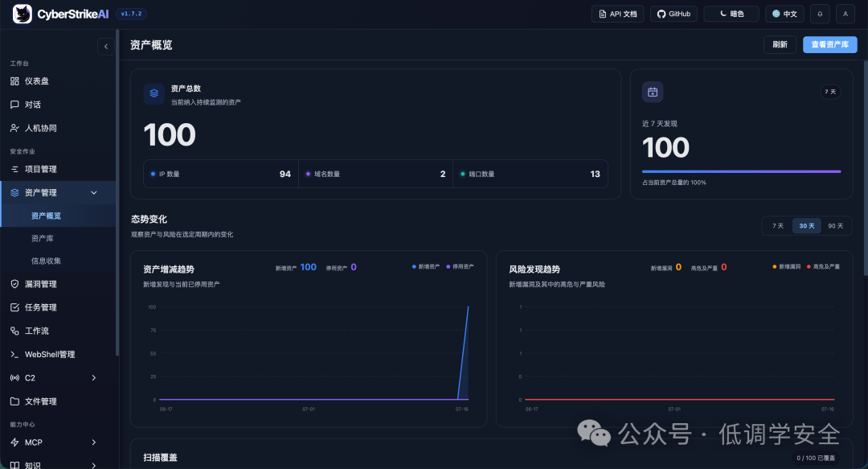Open 资产概览 in the sidebar
The width and height of the screenshot is (868, 469).
pyautogui.click(x=58, y=216)
